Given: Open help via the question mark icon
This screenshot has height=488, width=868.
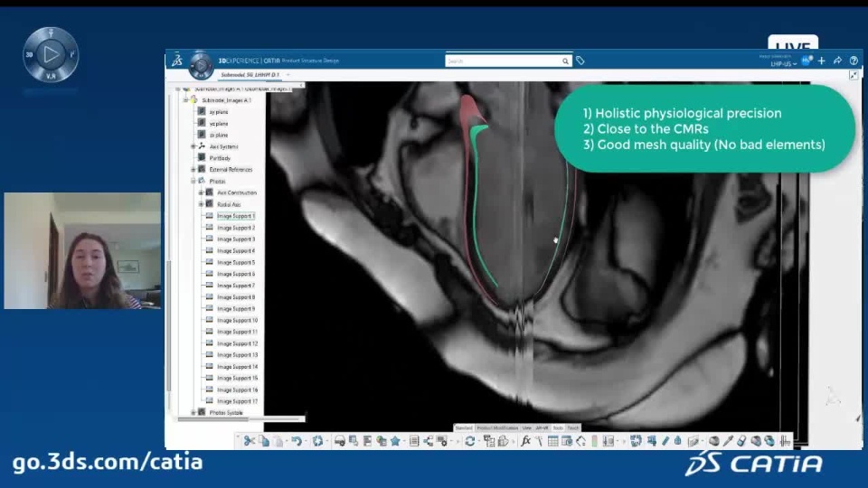Looking at the screenshot, I should tap(854, 61).
